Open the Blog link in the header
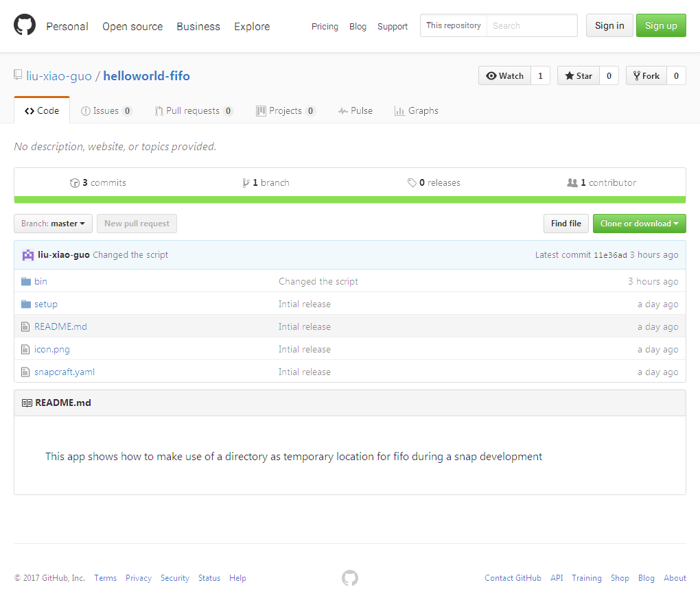Screen dimensions: 700x611 pos(358,27)
